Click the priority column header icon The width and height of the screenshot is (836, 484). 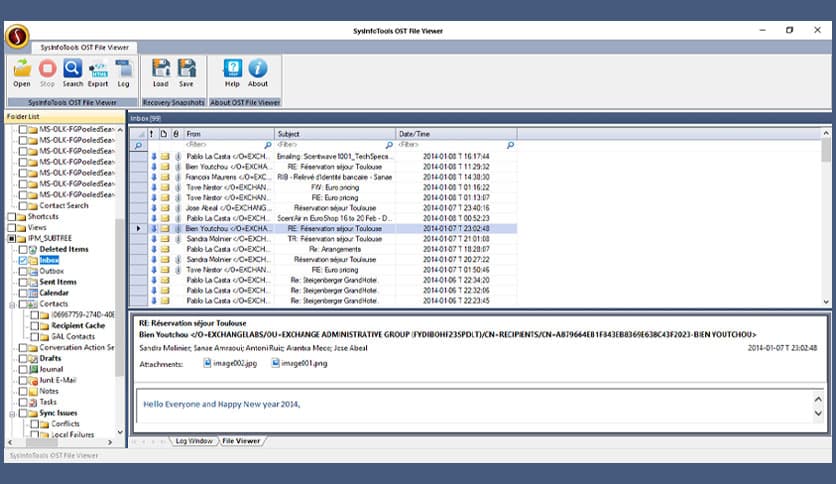152,134
